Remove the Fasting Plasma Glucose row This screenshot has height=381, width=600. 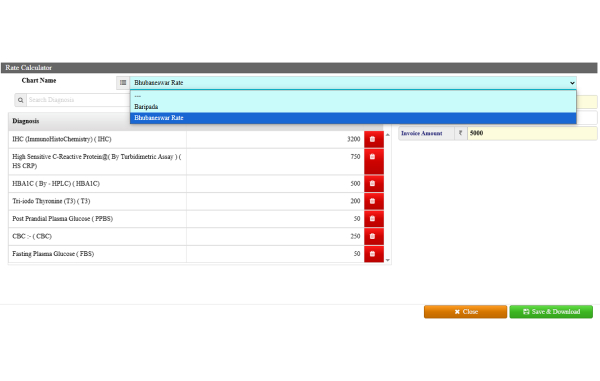(373, 254)
